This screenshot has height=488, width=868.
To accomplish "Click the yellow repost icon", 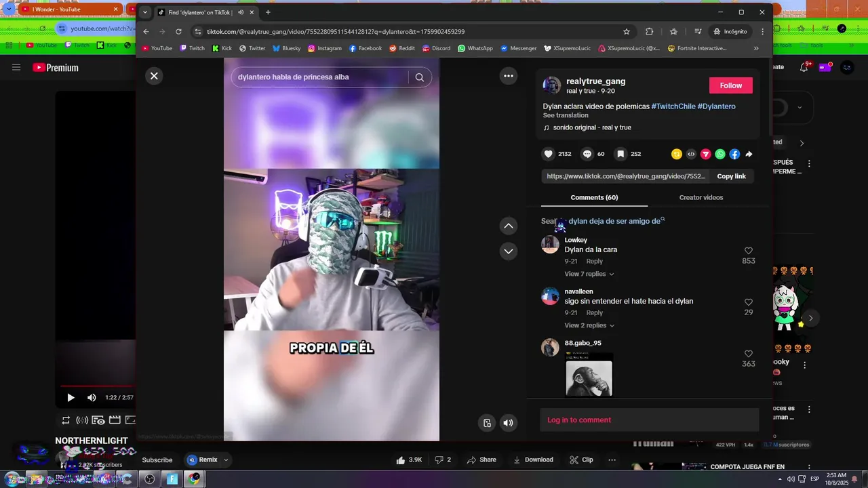I will click(676, 155).
